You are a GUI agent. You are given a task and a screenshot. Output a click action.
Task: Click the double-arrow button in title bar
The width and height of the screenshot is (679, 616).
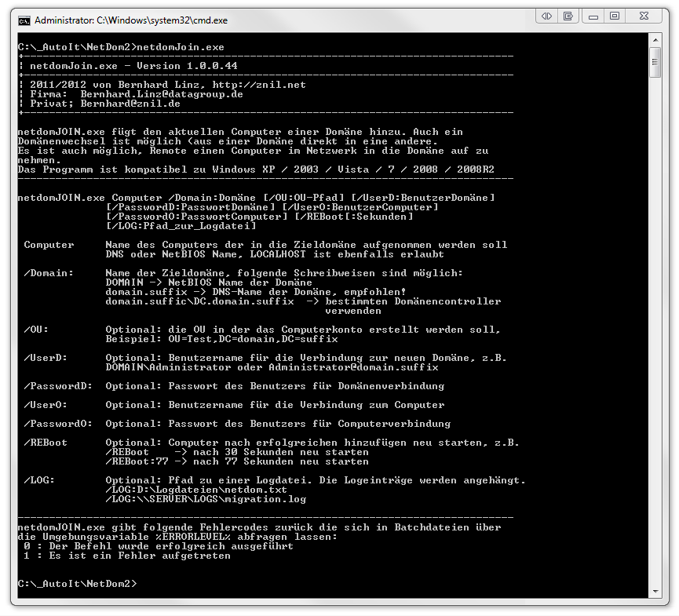547,16
